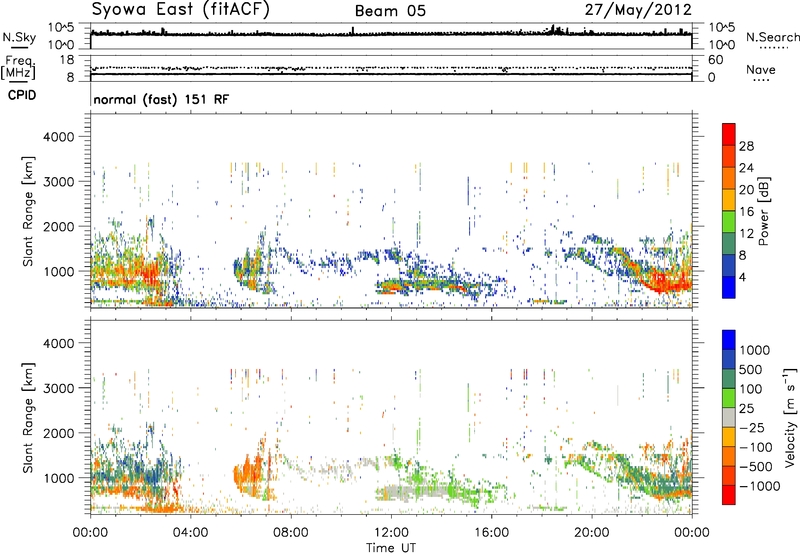Image resolution: width=800 pixels, height=554 pixels.
Task: Click the "Time UT" axis title
Action: coord(391,548)
